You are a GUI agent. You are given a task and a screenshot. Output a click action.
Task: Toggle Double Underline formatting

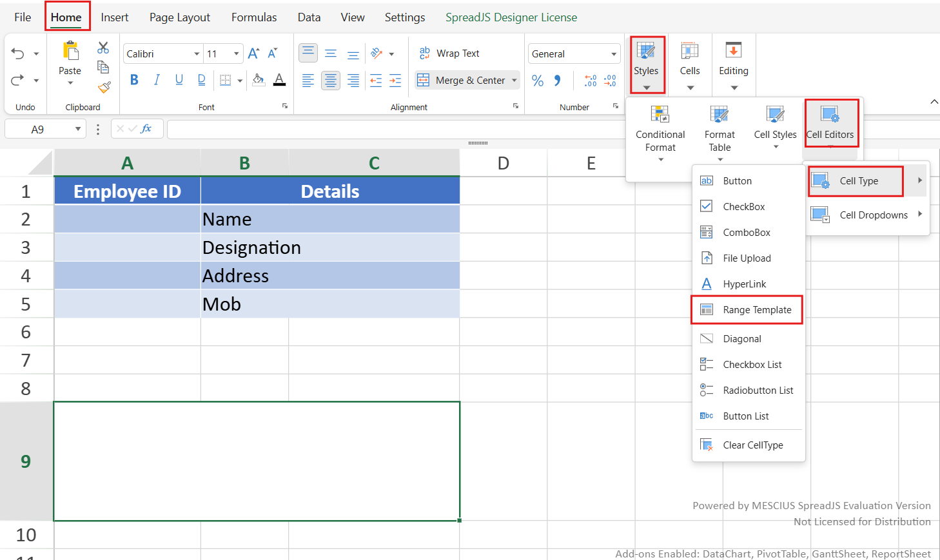[x=202, y=80]
